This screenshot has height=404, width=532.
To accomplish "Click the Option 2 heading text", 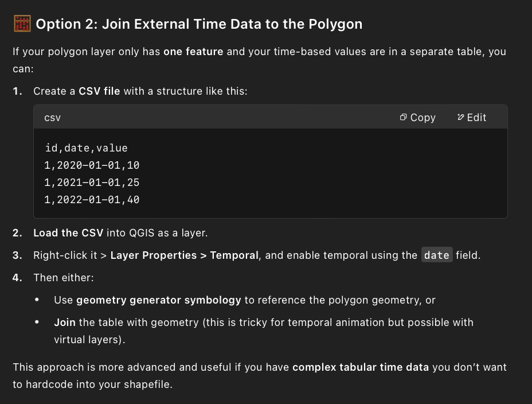I will [199, 24].
